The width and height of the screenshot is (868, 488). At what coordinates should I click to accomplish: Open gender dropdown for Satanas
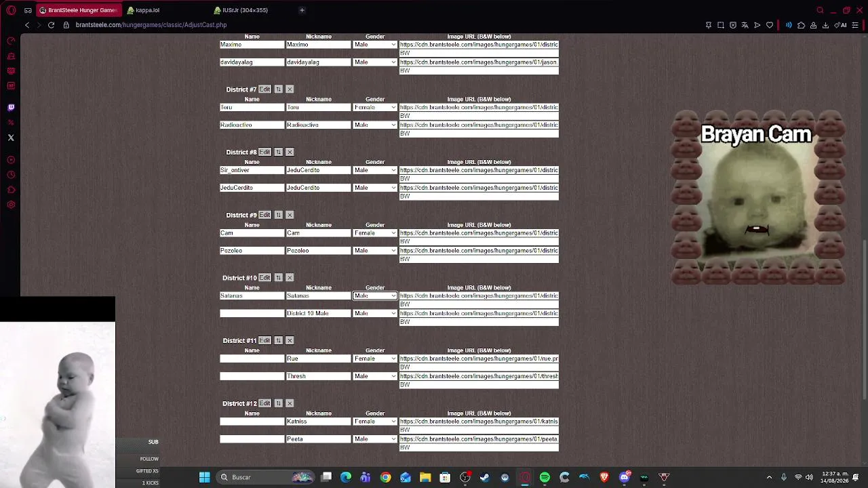click(x=375, y=296)
